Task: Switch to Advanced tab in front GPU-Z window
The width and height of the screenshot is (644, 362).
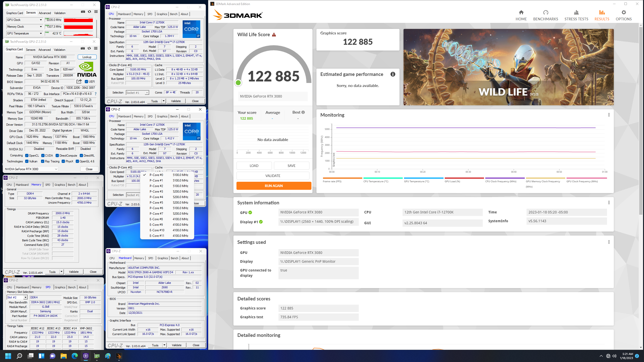Action: click(x=45, y=50)
